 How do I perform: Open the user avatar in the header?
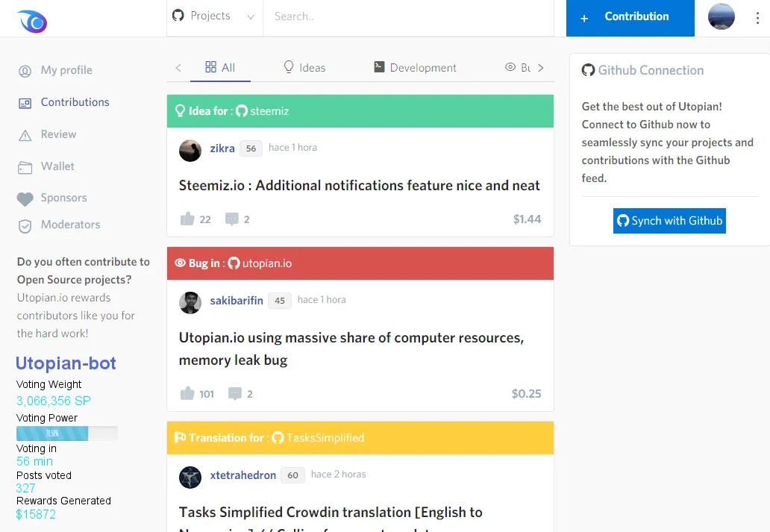pyautogui.click(x=721, y=16)
